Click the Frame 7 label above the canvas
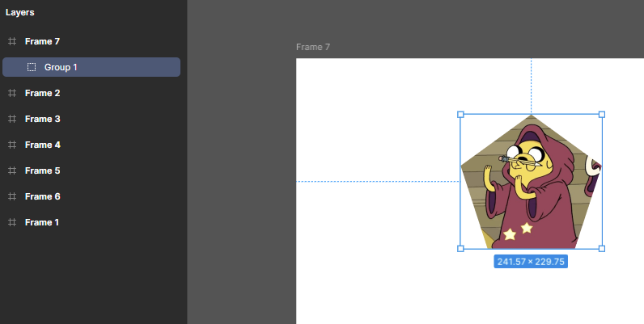This screenshot has height=324, width=644. (x=313, y=47)
